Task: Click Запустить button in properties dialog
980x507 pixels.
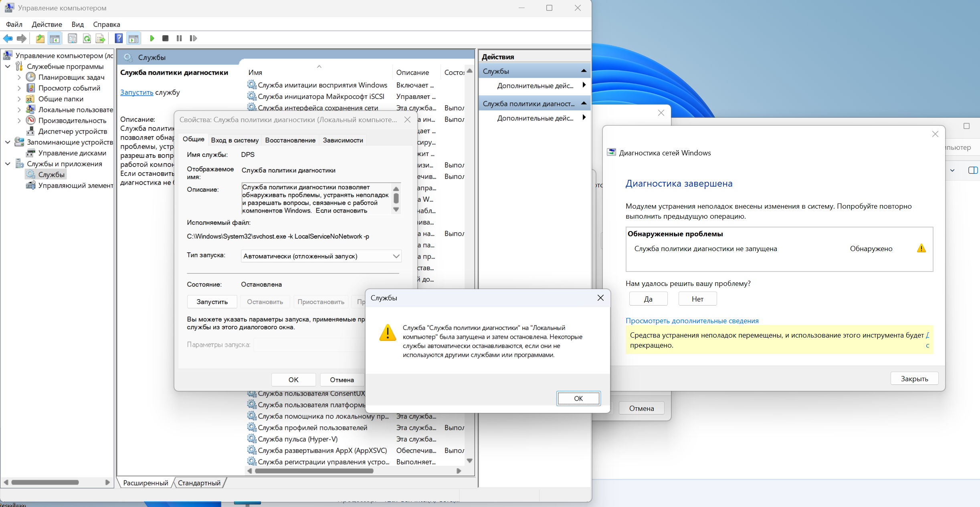Action: pyautogui.click(x=212, y=302)
